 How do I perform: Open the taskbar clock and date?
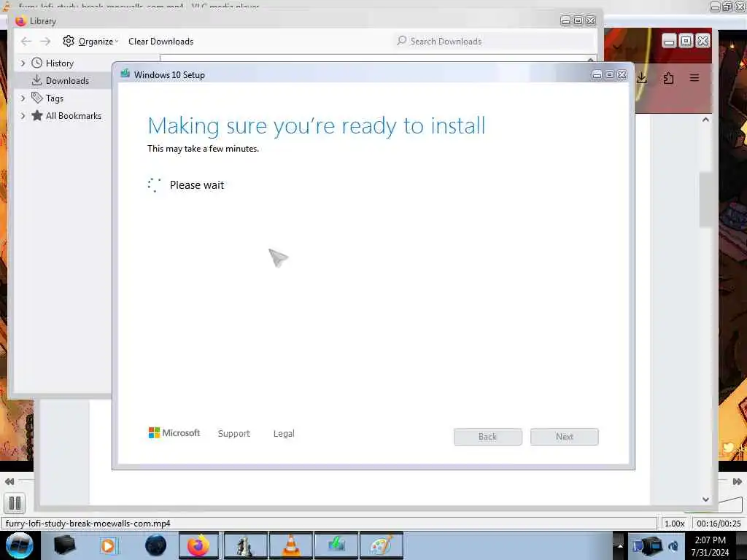coord(710,546)
